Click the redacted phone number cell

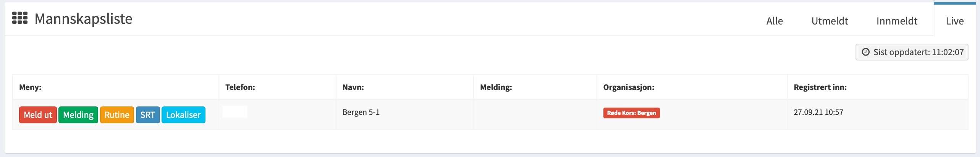click(x=235, y=112)
